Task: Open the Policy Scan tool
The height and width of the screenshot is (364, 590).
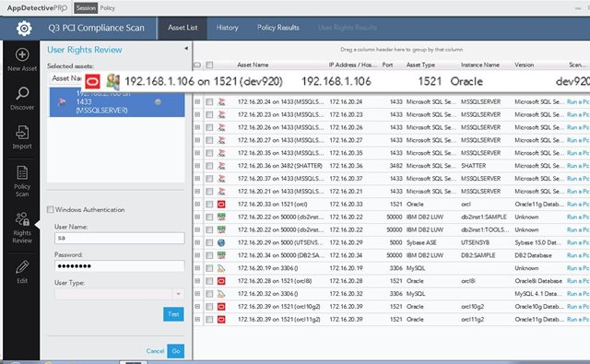Action: coord(22,172)
